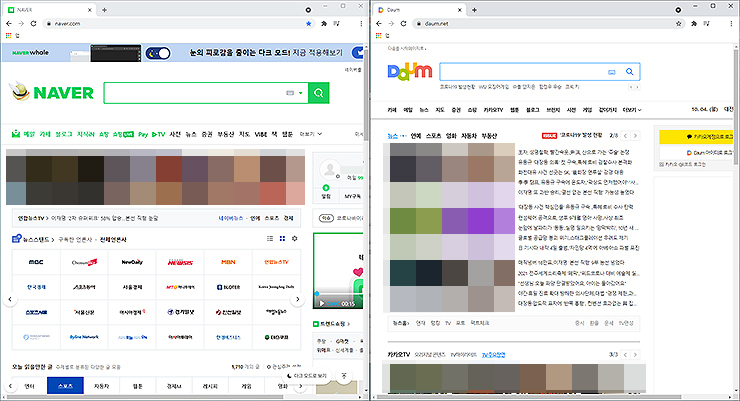Reload the naver.com page
The width and height of the screenshot is (740, 401).
(x=34, y=24)
